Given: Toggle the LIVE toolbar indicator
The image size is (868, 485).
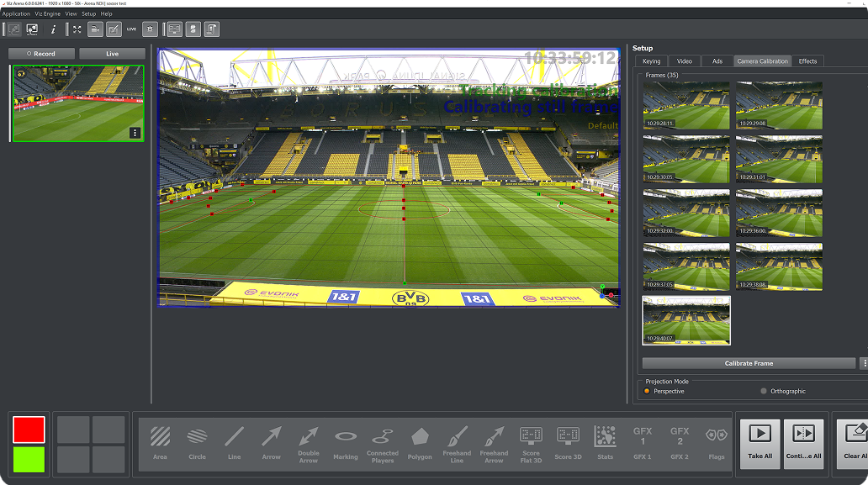Looking at the screenshot, I should pos(132,29).
